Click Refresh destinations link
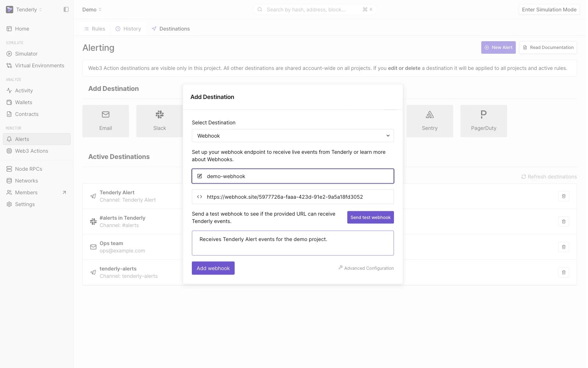Viewport: 588px width, 368px height. point(549,177)
